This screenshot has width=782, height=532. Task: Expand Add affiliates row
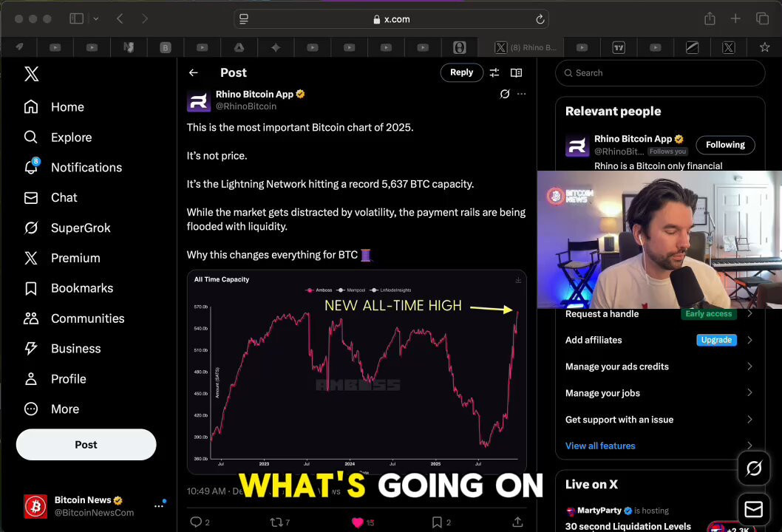click(x=659, y=340)
